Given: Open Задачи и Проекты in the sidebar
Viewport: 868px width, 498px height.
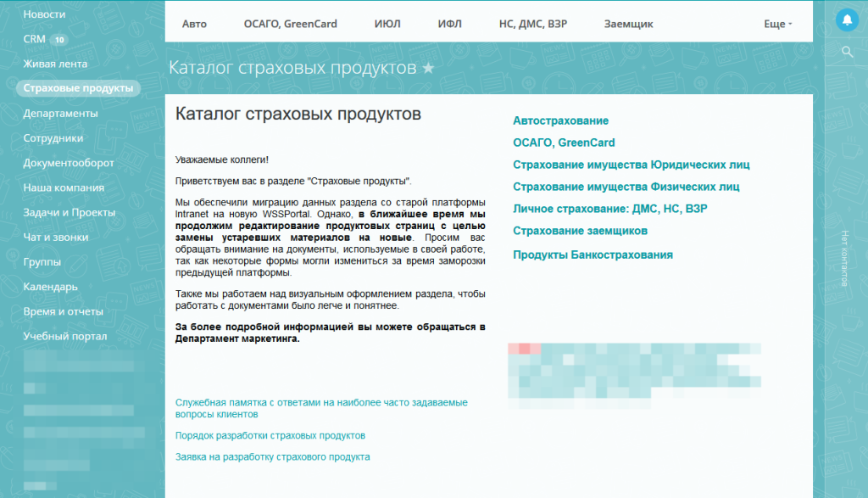Looking at the screenshot, I should point(70,212).
